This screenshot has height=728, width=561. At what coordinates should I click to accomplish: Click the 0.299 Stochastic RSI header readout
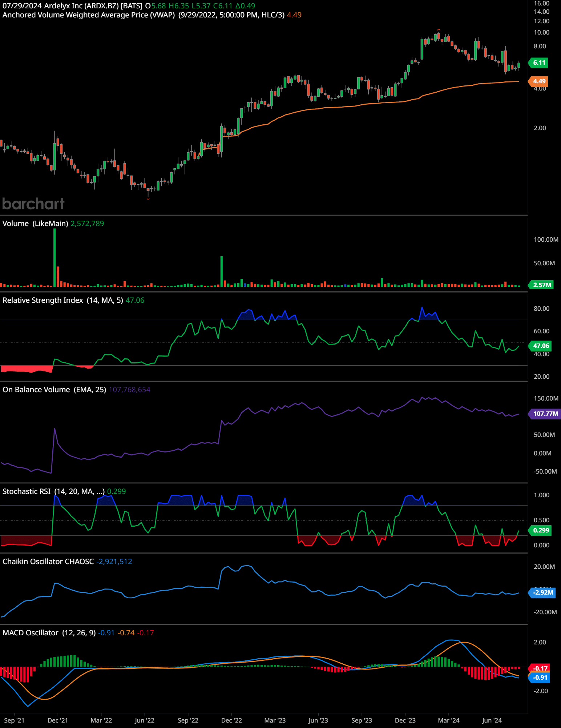point(116,491)
